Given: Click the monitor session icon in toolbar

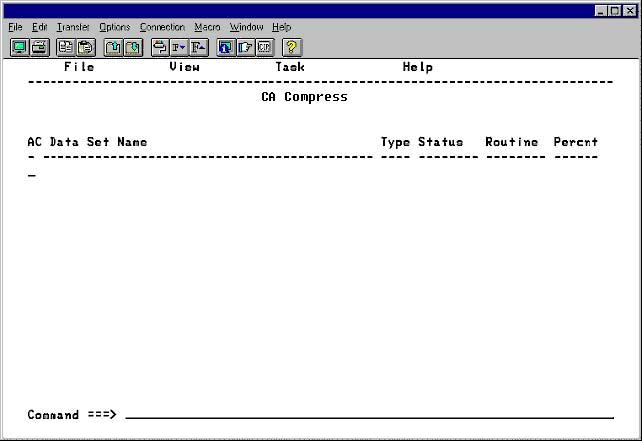Looking at the screenshot, I should (20, 47).
